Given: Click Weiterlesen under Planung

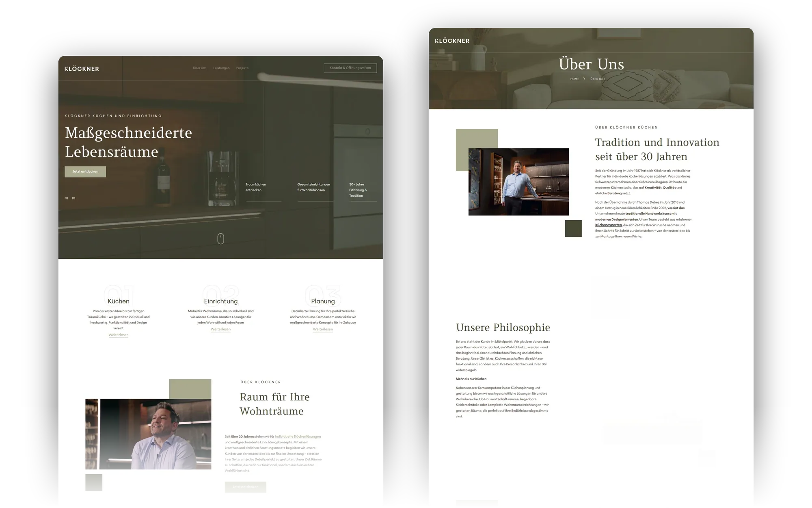Looking at the screenshot, I should (323, 329).
